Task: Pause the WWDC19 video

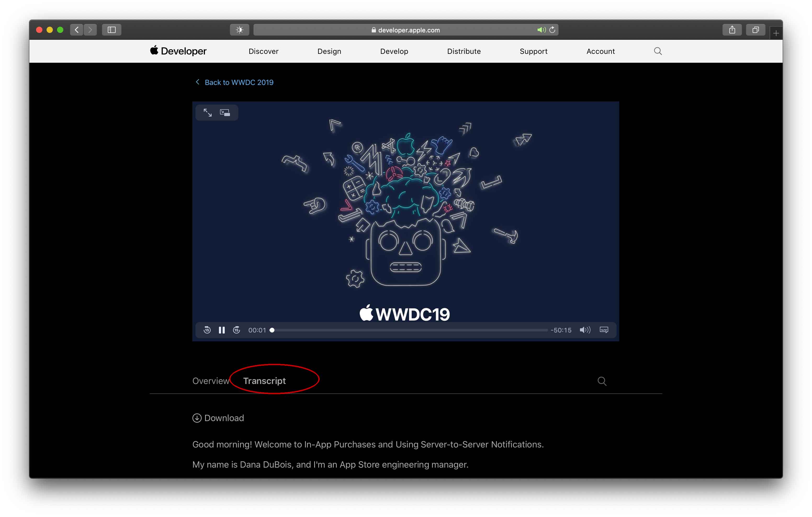Action: click(222, 330)
